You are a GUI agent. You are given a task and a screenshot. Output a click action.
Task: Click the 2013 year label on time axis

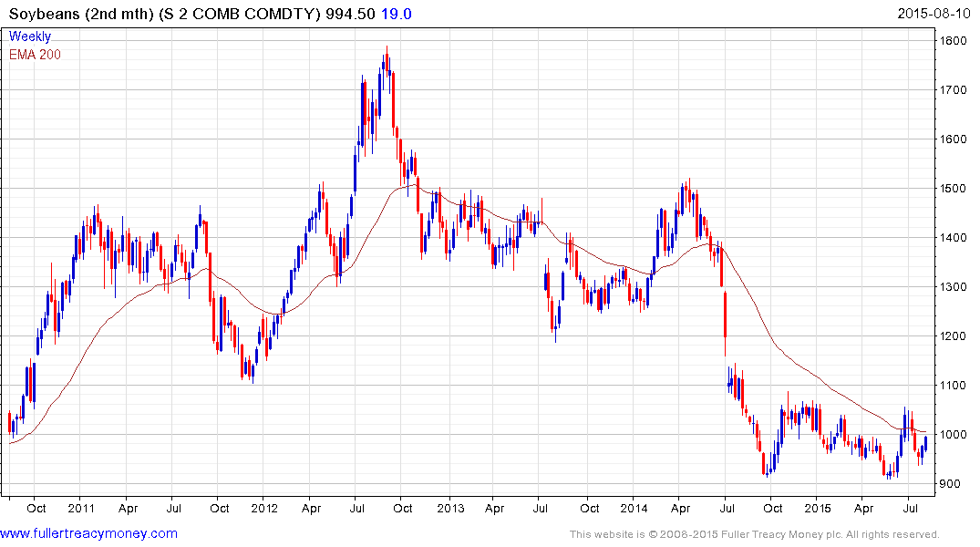[x=450, y=508]
